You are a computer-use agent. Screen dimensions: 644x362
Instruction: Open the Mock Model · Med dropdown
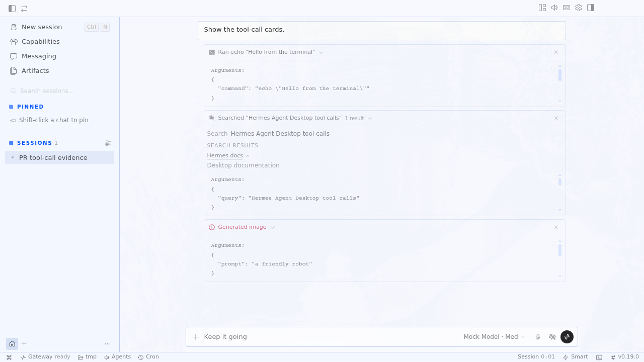point(494,337)
